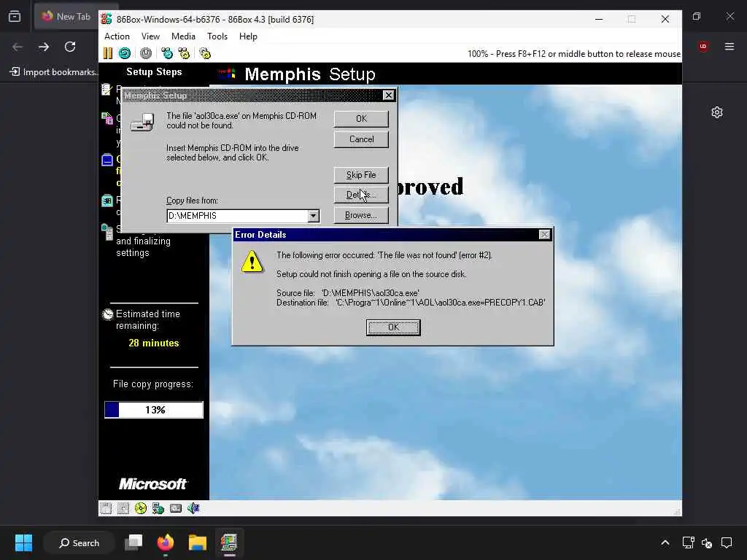Screen dimensions: 747x560
Task: Click the CD-ROM status bar icon
Action: point(141,508)
